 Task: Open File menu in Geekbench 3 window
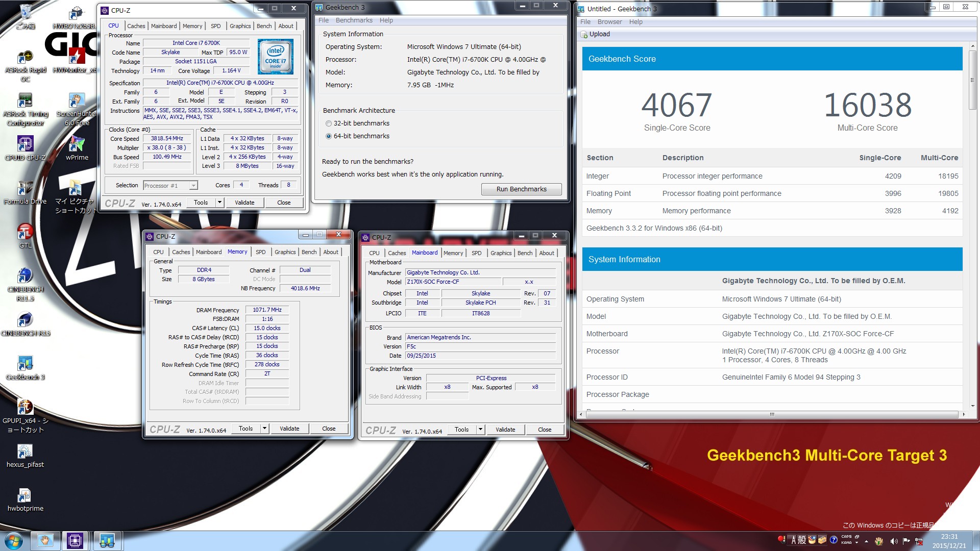(x=324, y=20)
